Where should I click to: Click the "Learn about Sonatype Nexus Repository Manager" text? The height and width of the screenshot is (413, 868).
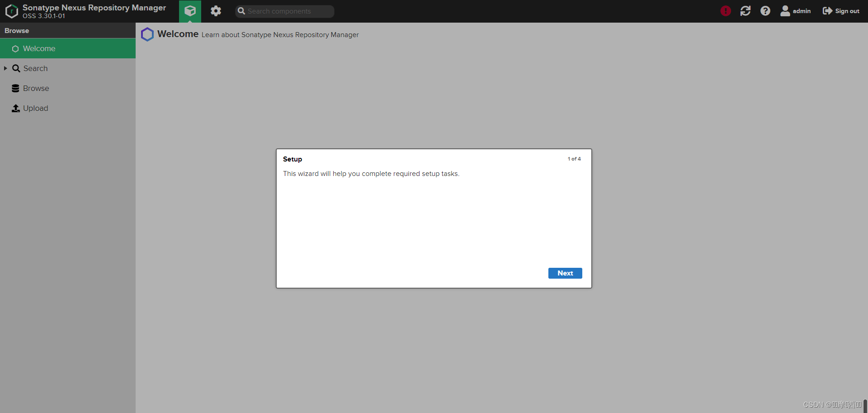(x=280, y=35)
